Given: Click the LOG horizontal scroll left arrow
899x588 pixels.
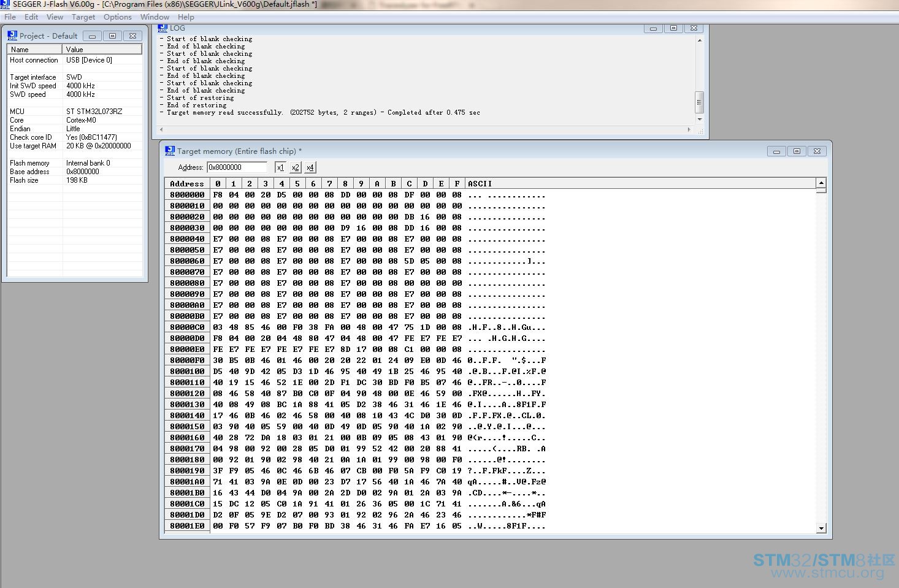Looking at the screenshot, I should click(162, 129).
